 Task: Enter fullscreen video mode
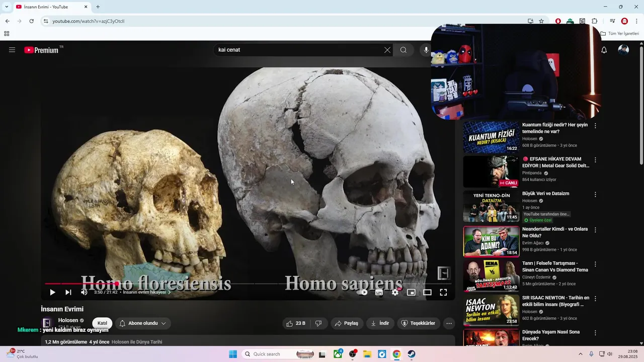[x=443, y=292]
